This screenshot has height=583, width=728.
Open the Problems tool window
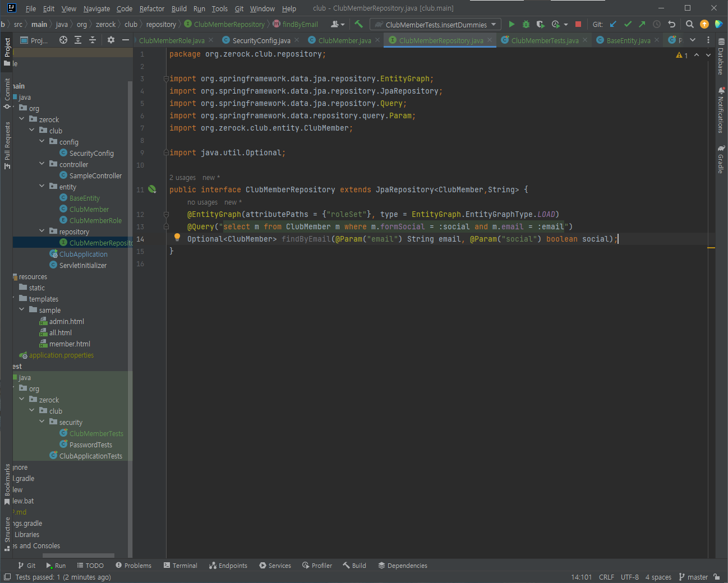pyautogui.click(x=133, y=566)
